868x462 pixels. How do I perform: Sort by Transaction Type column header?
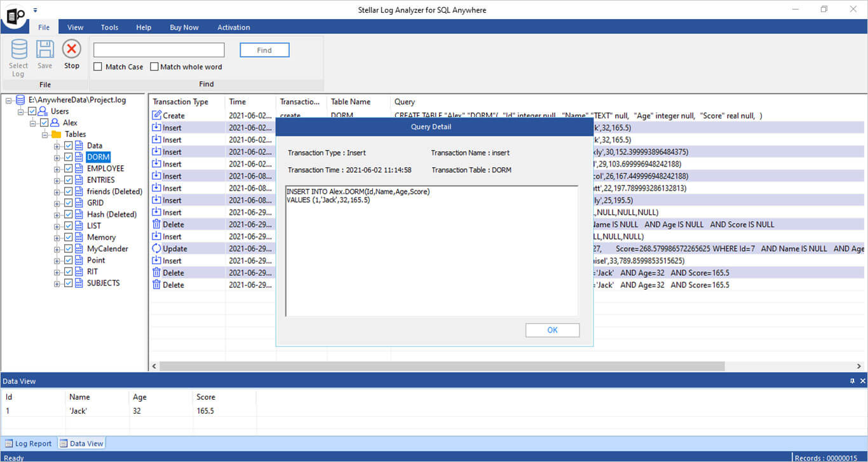187,102
